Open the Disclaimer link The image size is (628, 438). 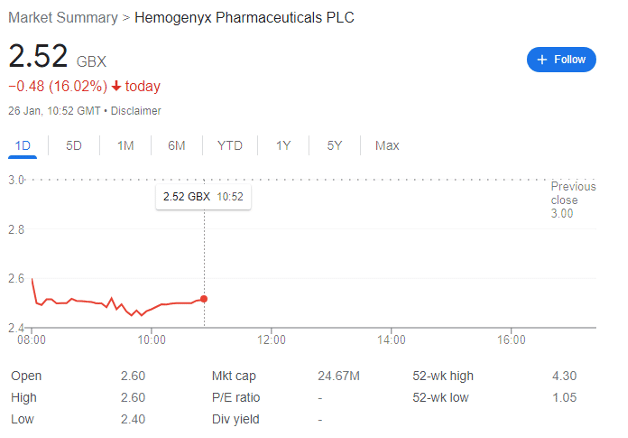click(136, 111)
